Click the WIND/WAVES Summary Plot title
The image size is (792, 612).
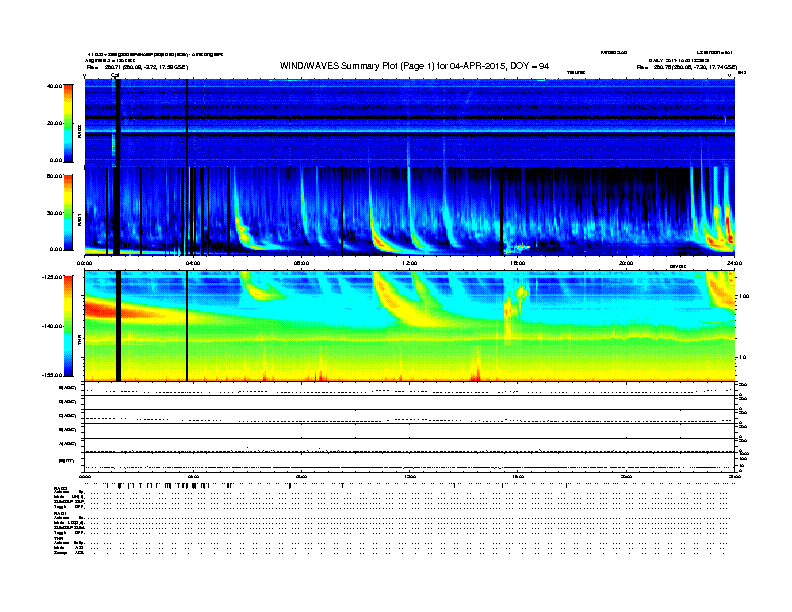tap(414, 66)
